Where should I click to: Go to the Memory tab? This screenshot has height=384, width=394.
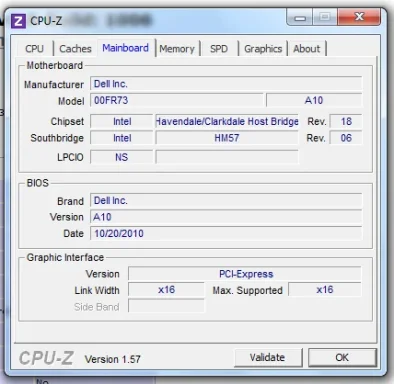pyautogui.click(x=177, y=49)
